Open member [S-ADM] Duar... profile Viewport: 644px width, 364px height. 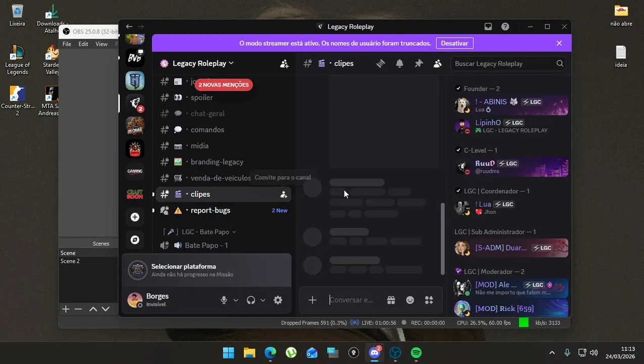pyautogui.click(x=511, y=248)
